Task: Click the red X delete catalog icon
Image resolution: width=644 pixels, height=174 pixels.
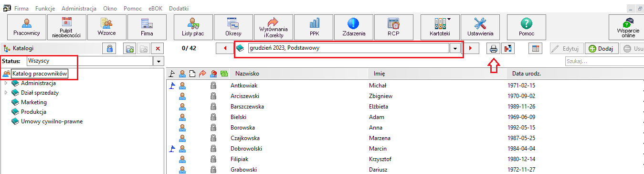Action: pyautogui.click(x=158, y=48)
